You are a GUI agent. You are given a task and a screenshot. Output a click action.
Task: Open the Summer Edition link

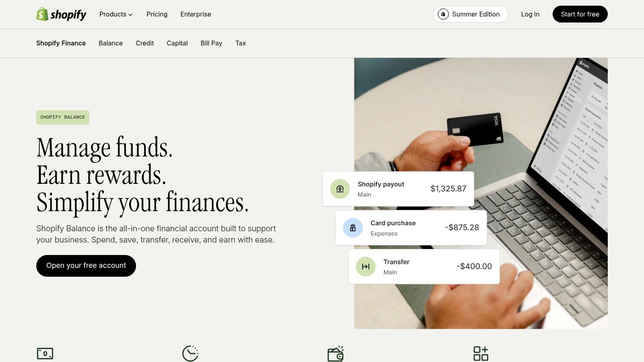(471, 14)
